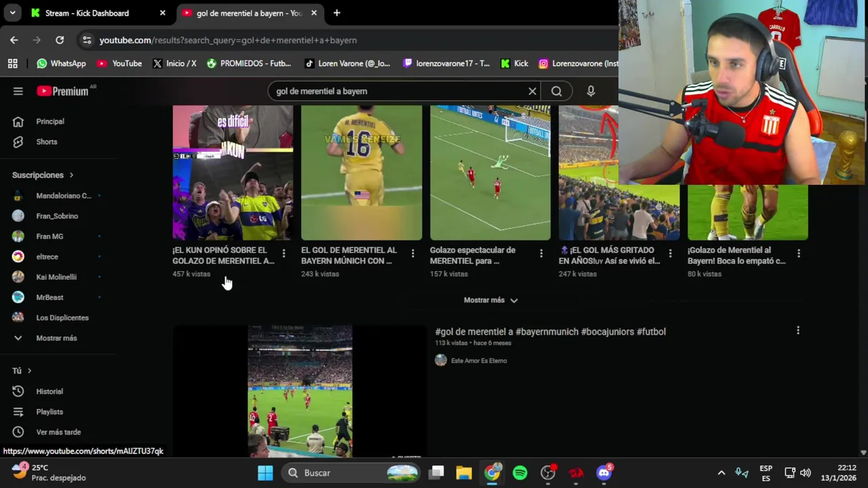Open the PROMIEDOS - Futb... bookmark

pos(249,63)
